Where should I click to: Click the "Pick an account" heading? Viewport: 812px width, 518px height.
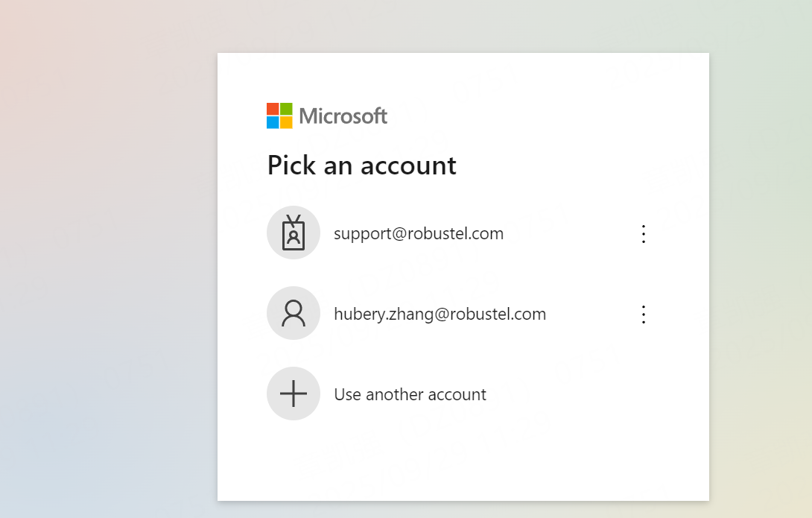pyautogui.click(x=361, y=165)
